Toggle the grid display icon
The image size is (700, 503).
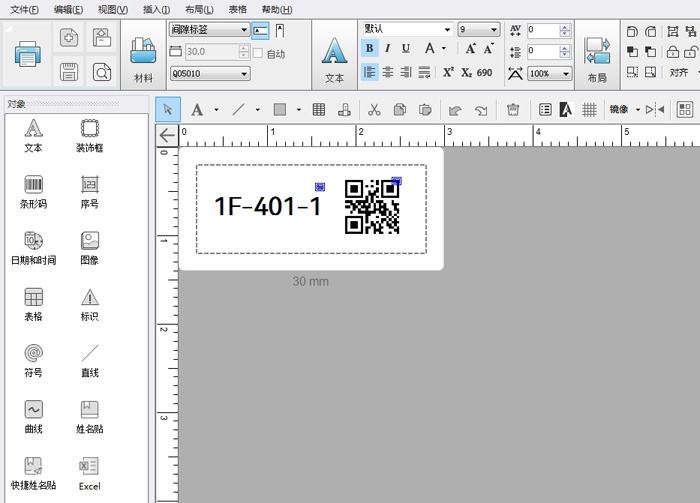coord(589,110)
